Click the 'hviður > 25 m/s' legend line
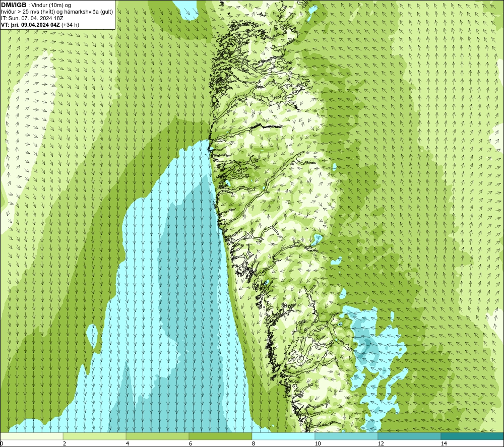Image resolution: width=504 pixels, height=447 pixels. (x=57, y=12)
